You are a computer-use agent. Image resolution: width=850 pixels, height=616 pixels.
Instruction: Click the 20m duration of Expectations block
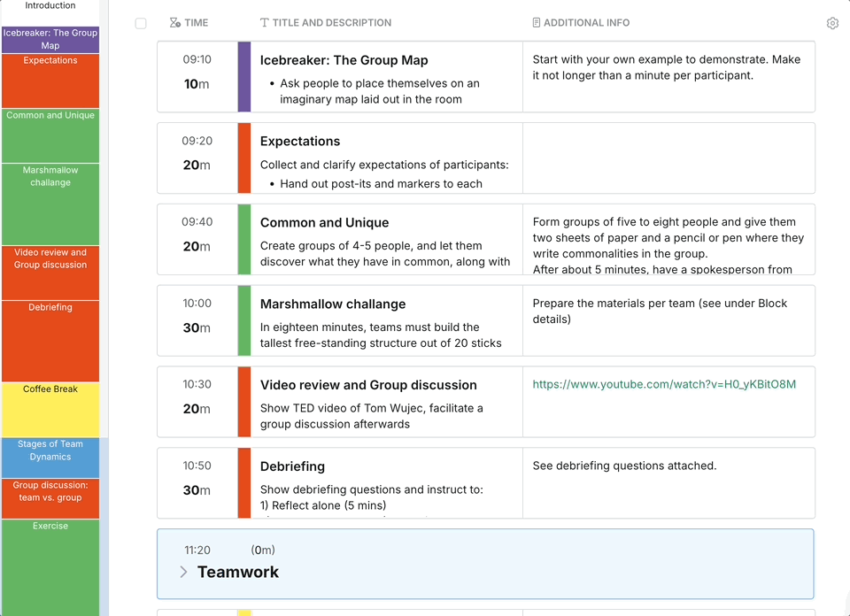(x=197, y=165)
